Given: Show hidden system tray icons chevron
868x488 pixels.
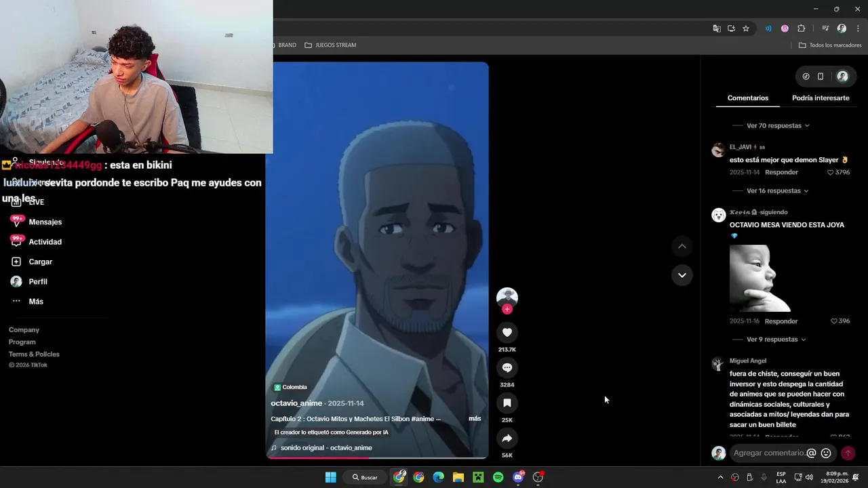Looking at the screenshot, I should click(720, 477).
